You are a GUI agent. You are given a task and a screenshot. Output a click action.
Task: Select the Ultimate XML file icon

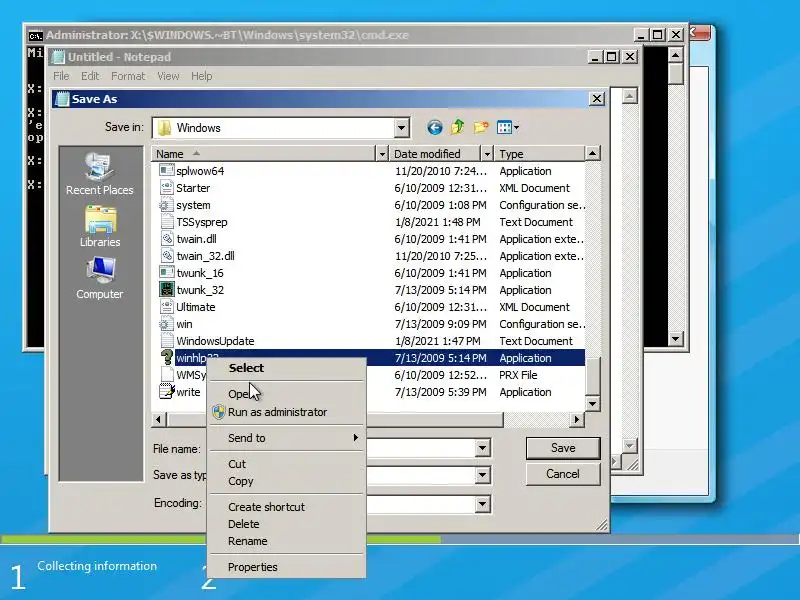click(x=167, y=307)
